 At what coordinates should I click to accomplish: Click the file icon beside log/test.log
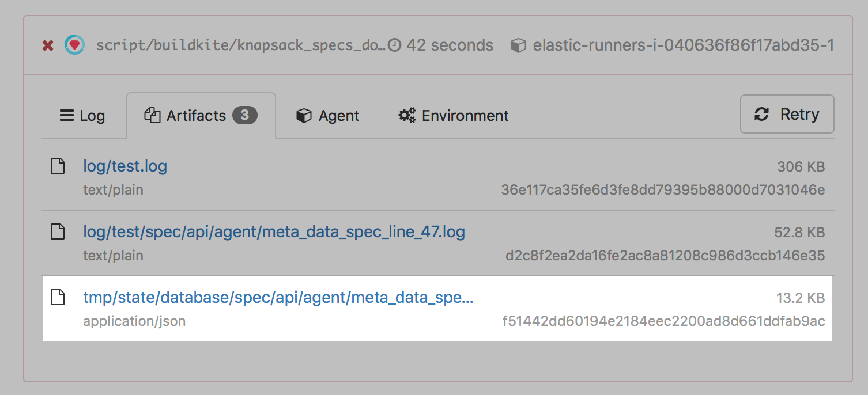click(x=58, y=166)
